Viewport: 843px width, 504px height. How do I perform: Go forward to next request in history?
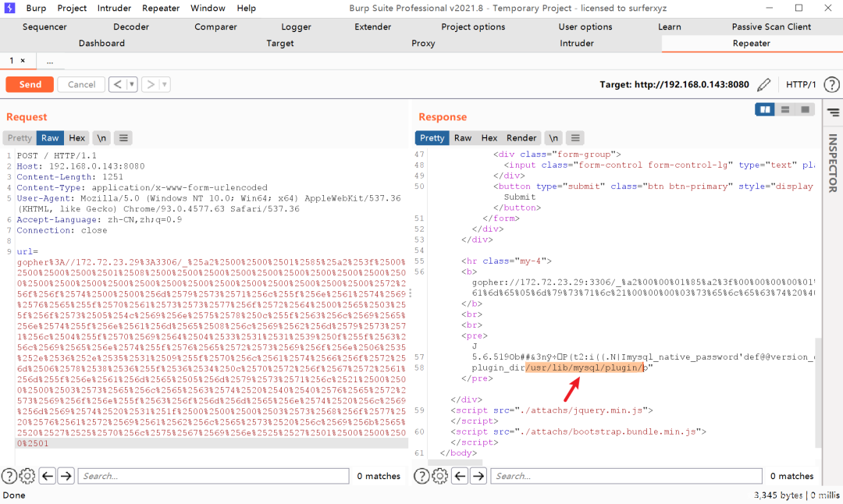151,84
